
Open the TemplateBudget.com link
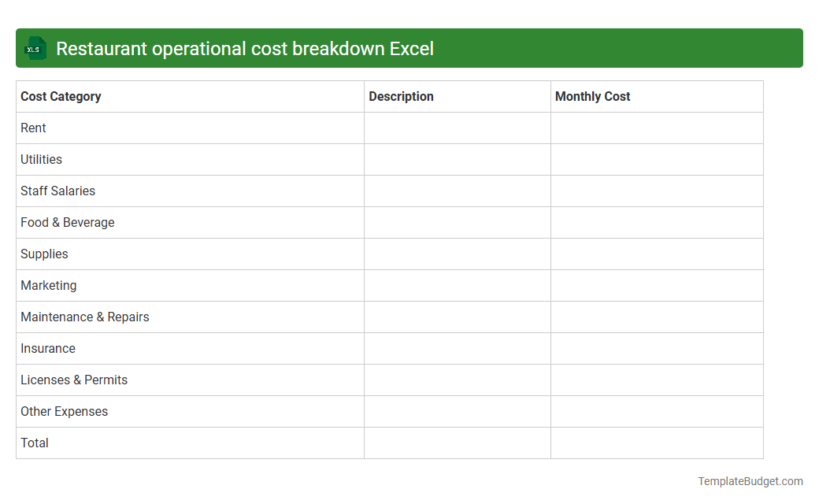click(749, 480)
